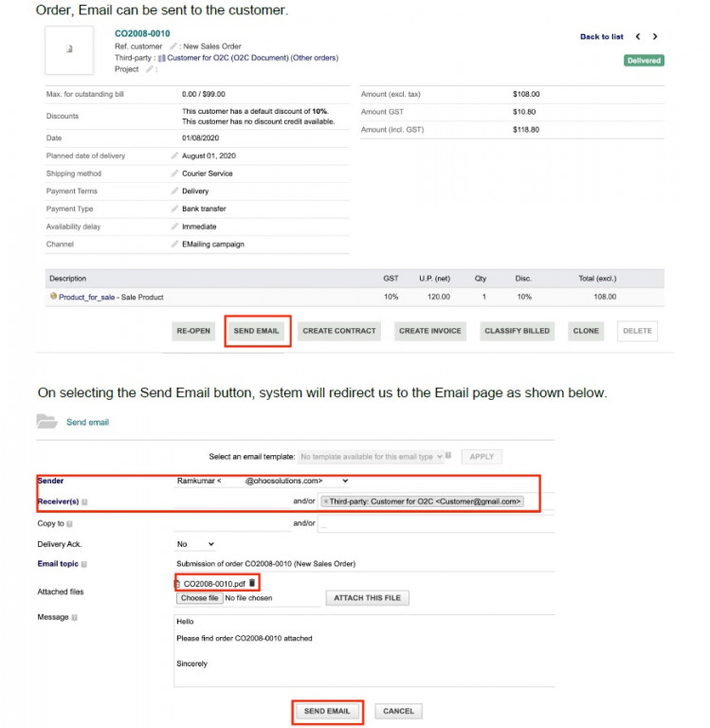
Task: Click the Copy to free-text input field
Action: [231, 523]
